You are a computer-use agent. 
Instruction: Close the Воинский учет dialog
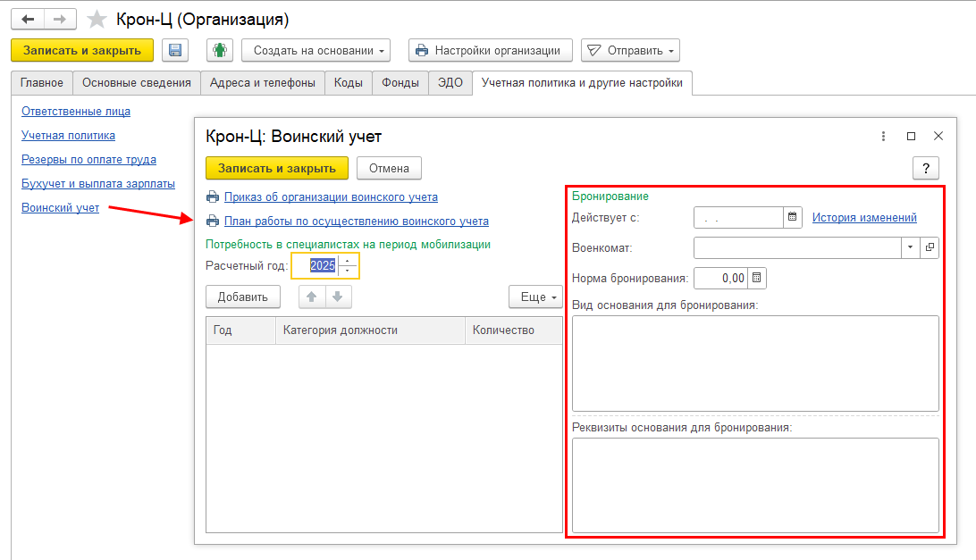point(938,137)
